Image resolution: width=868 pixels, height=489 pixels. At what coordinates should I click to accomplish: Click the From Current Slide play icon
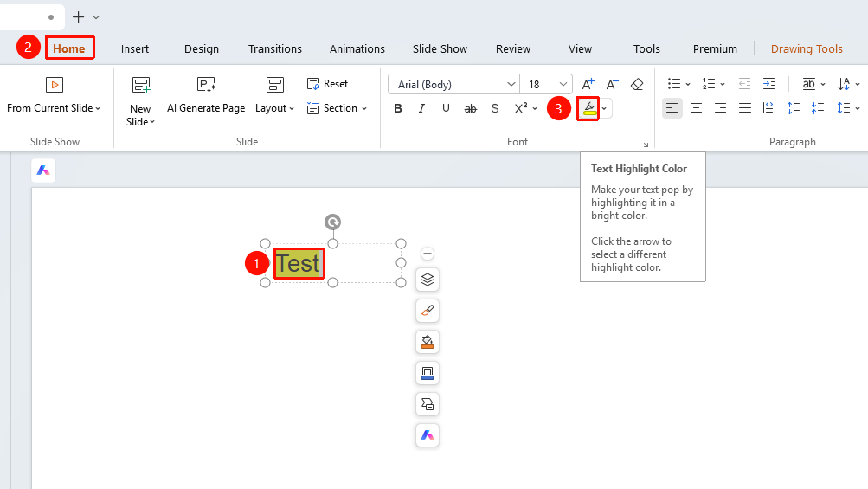coord(55,85)
